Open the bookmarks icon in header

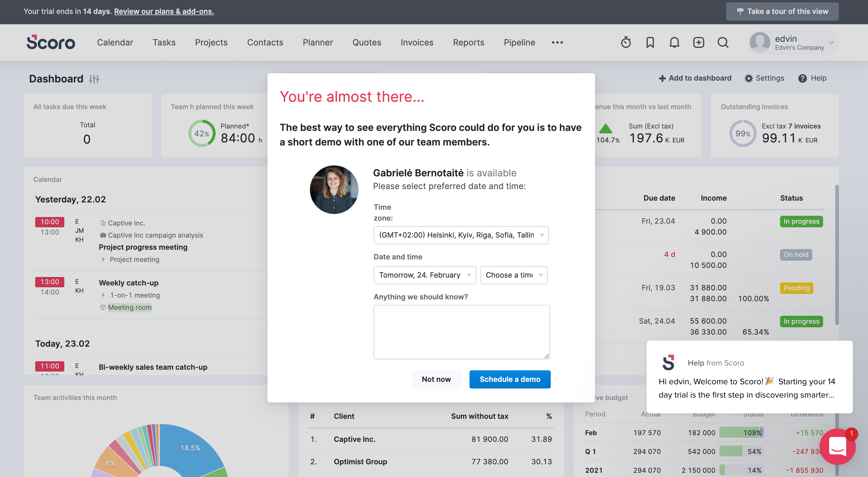click(x=650, y=42)
